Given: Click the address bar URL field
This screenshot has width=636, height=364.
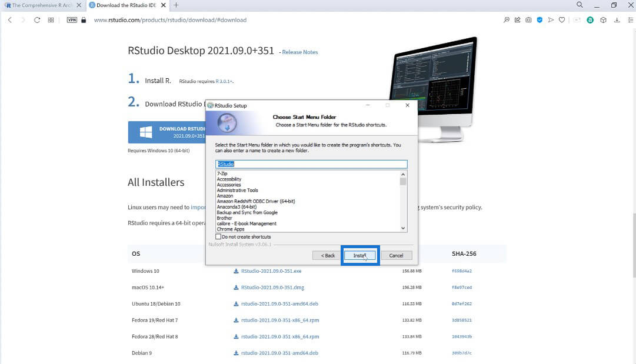Looking at the screenshot, I should click(x=170, y=20).
